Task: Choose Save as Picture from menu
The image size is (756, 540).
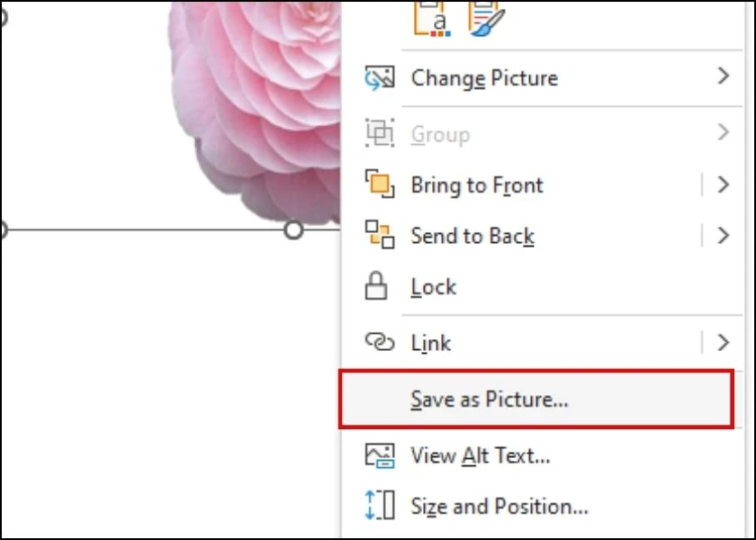Action: pyautogui.click(x=536, y=400)
